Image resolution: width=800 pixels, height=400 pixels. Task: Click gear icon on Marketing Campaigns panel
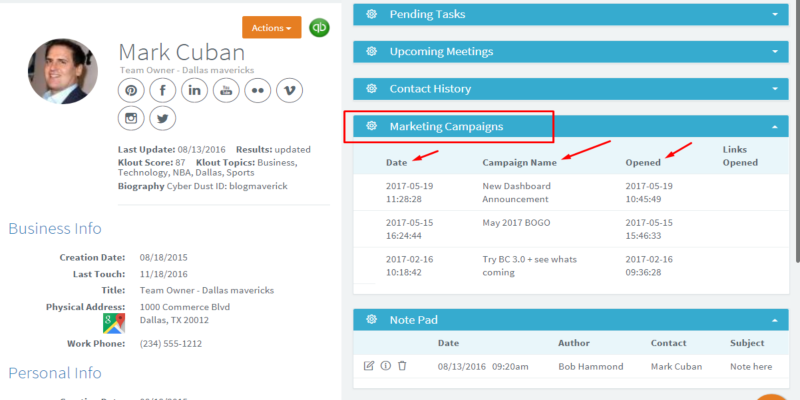(371, 126)
